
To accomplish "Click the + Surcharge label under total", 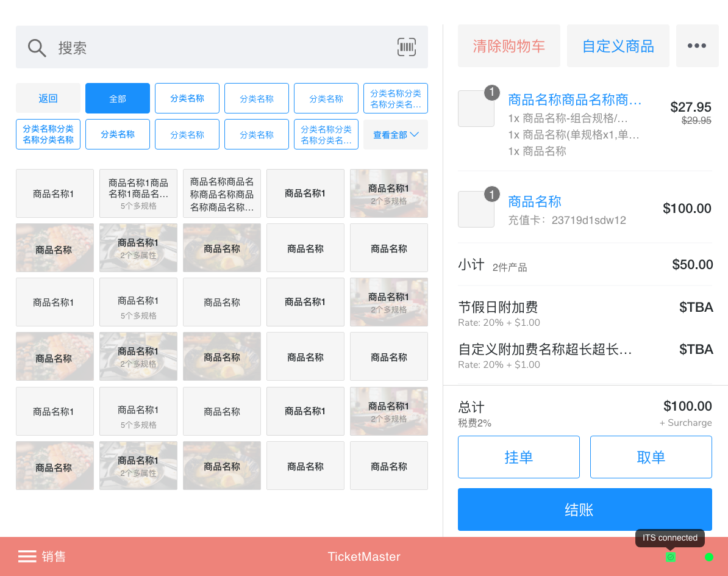I will click(686, 423).
